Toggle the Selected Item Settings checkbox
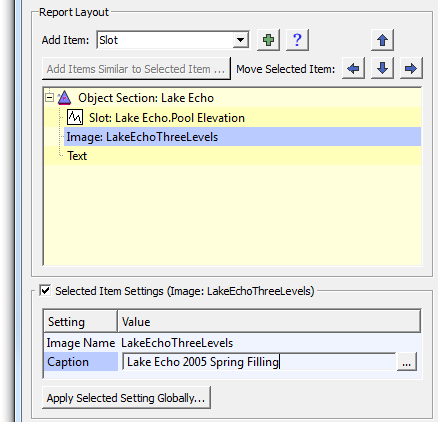Viewport: 438px width, 422px height. (45, 290)
